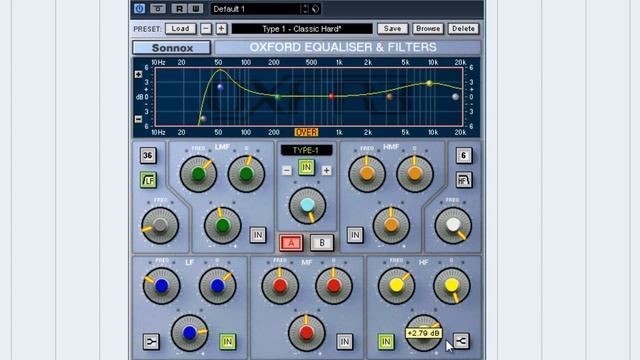Click the low filter slope 36 button

click(148, 156)
